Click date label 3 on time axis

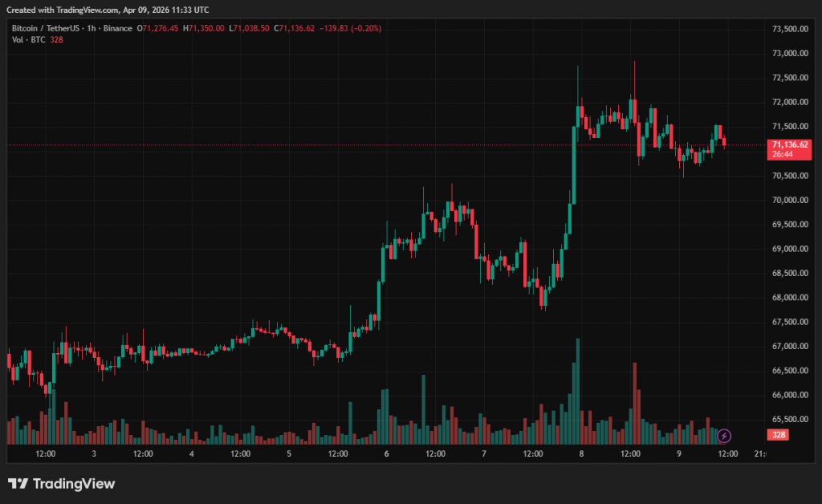coord(94,454)
